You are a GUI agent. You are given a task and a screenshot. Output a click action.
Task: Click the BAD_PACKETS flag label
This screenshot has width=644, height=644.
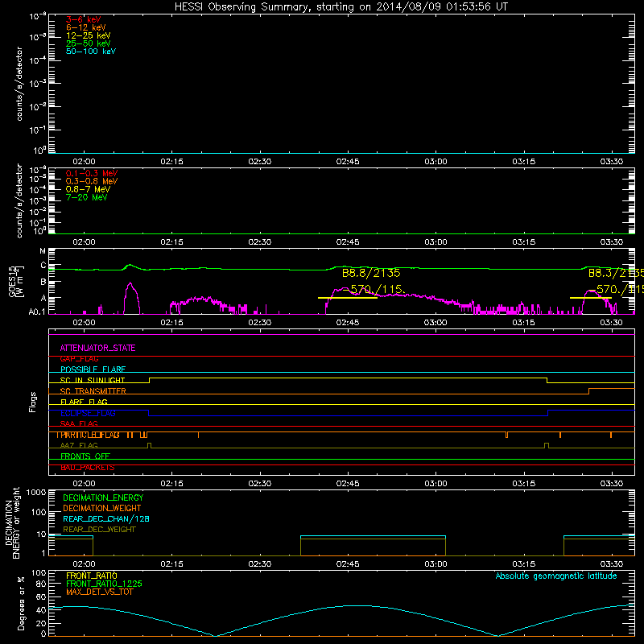88,468
